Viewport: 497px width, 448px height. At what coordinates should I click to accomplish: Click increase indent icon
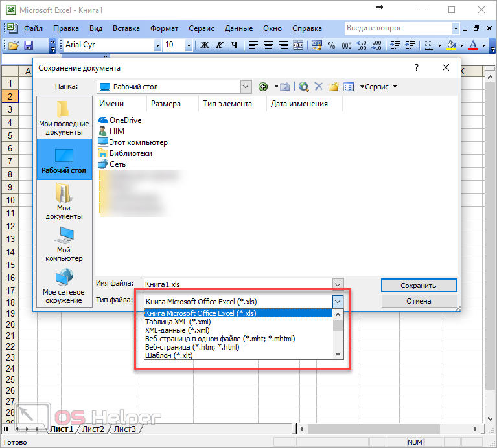pyautogui.click(x=410, y=45)
